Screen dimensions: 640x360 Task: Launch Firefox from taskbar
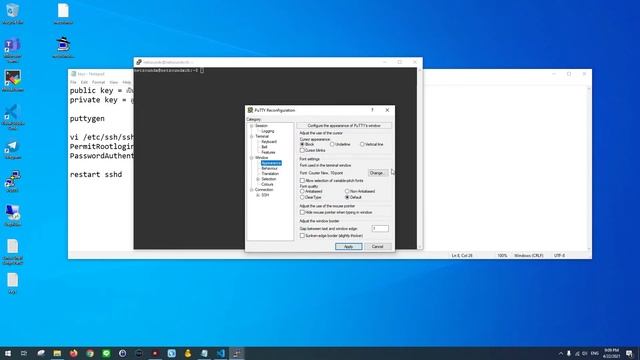coord(73,353)
